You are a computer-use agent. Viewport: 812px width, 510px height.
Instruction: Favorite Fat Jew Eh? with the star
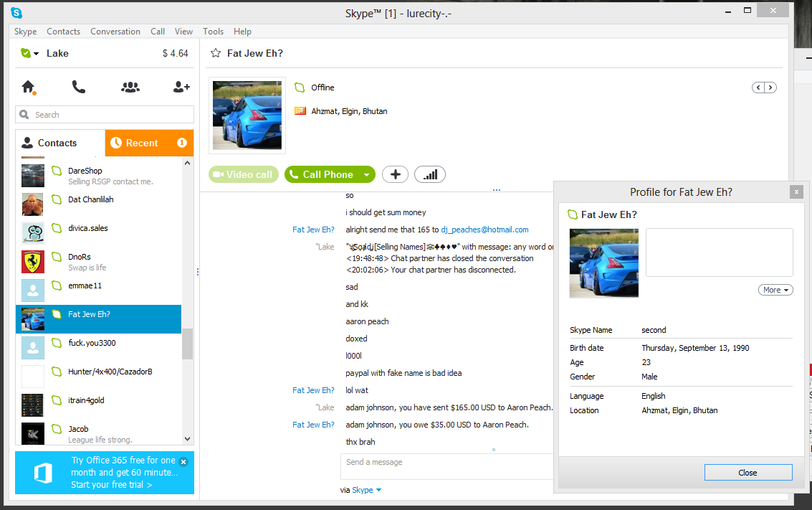(216, 53)
